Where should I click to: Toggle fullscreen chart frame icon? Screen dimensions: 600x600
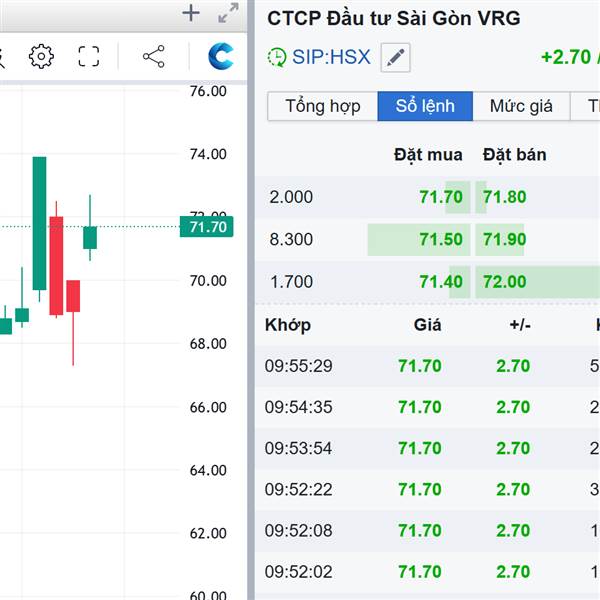(89, 57)
